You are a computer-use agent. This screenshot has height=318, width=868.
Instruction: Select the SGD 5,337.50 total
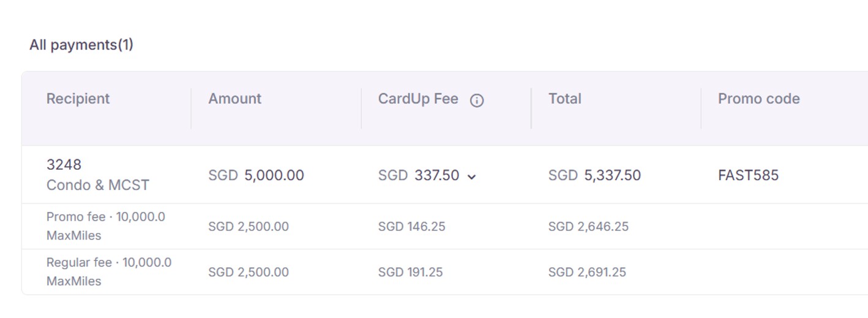pos(594,175)
